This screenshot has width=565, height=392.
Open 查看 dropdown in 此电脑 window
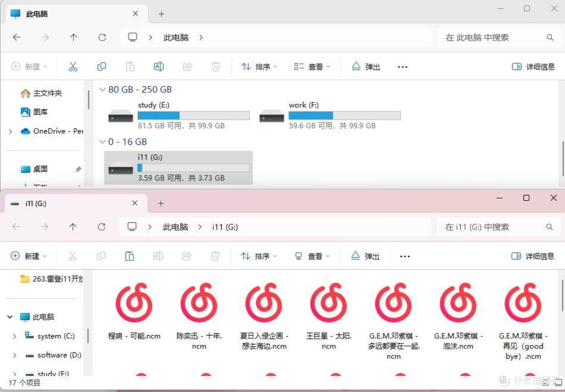pos(312,66)
